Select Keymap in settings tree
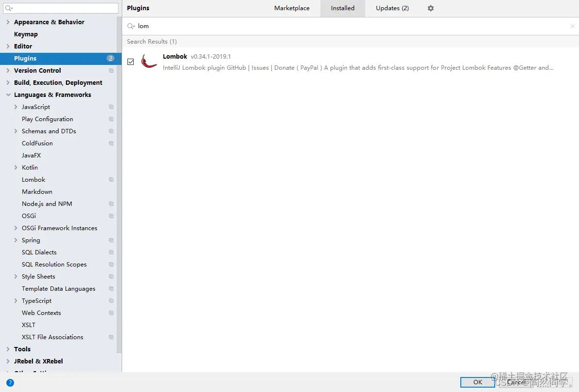This screenshot has height=392, width=579. 26,34
